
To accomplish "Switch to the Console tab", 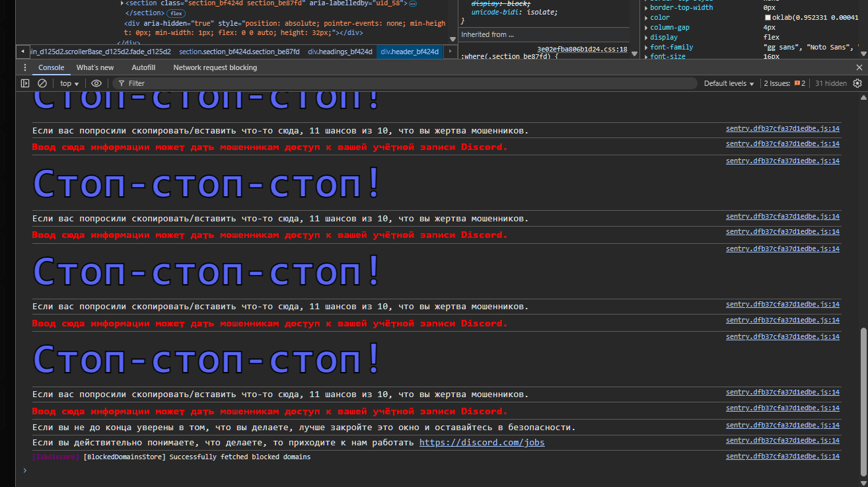I will click(x=51, y=67).
